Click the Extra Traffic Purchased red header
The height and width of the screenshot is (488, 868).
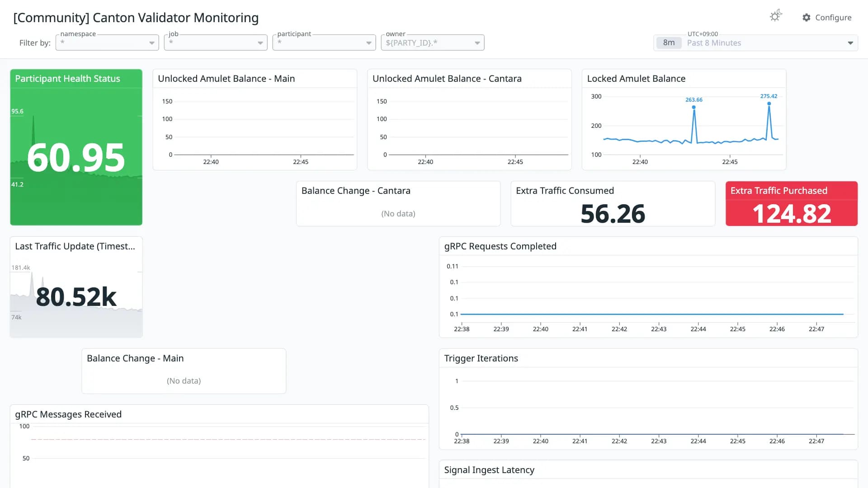(792, 191)
